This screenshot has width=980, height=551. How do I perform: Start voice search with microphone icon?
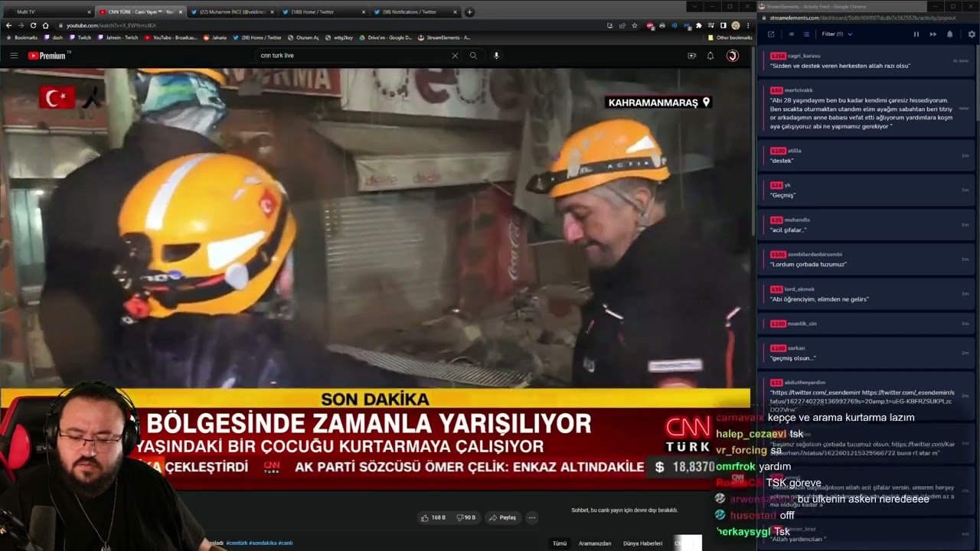click(x=496, y=56)
